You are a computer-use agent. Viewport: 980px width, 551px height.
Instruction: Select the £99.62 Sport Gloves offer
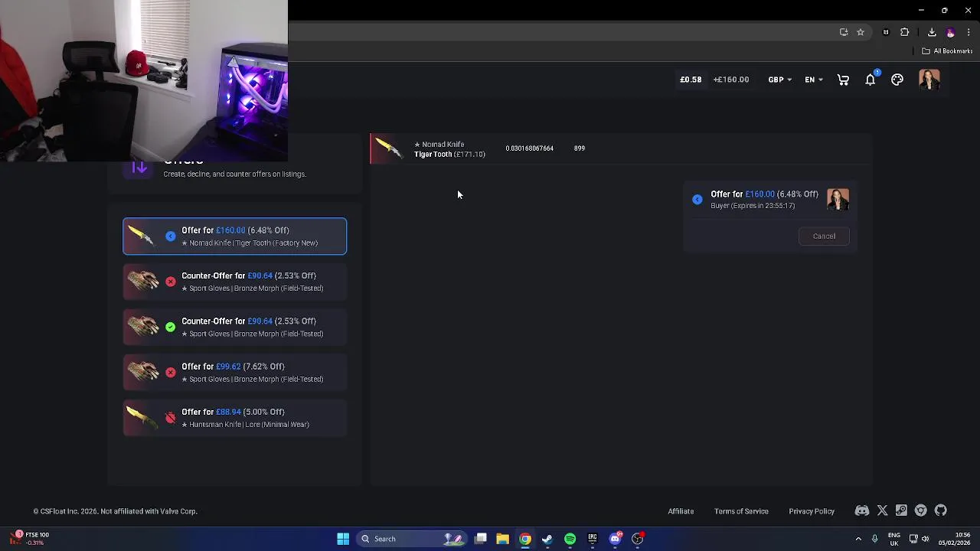point(234,373)
